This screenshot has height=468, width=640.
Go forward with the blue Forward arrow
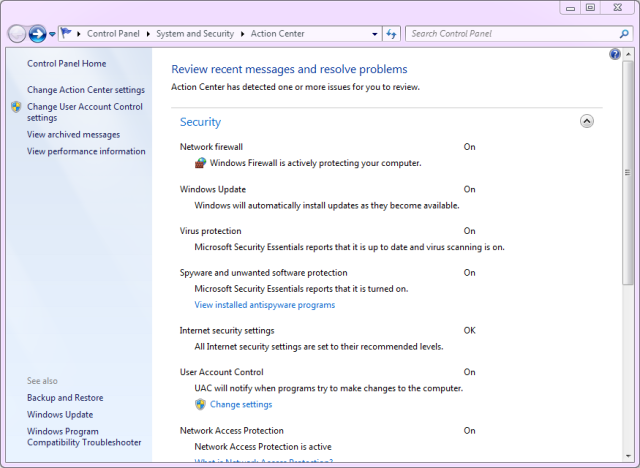pos(37,34)
